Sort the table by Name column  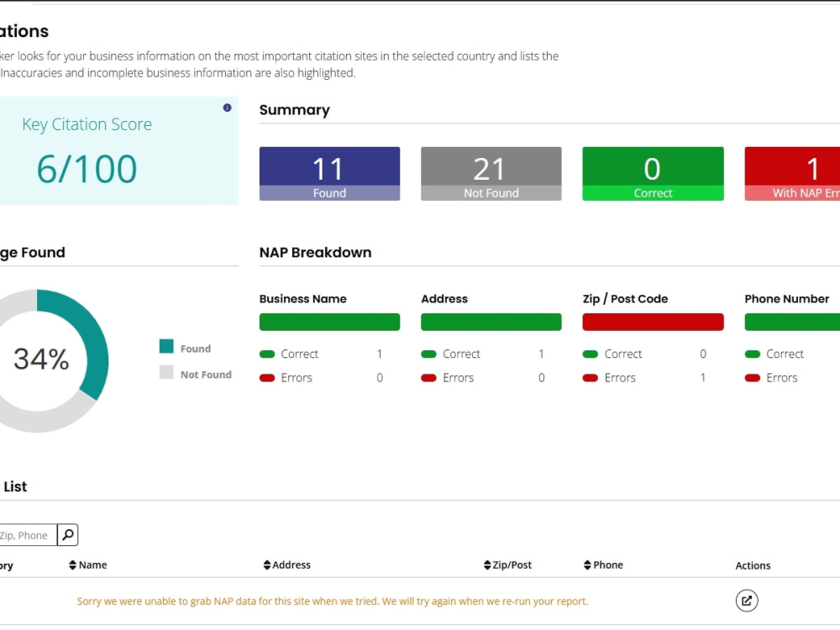click(x=88, y=564)
